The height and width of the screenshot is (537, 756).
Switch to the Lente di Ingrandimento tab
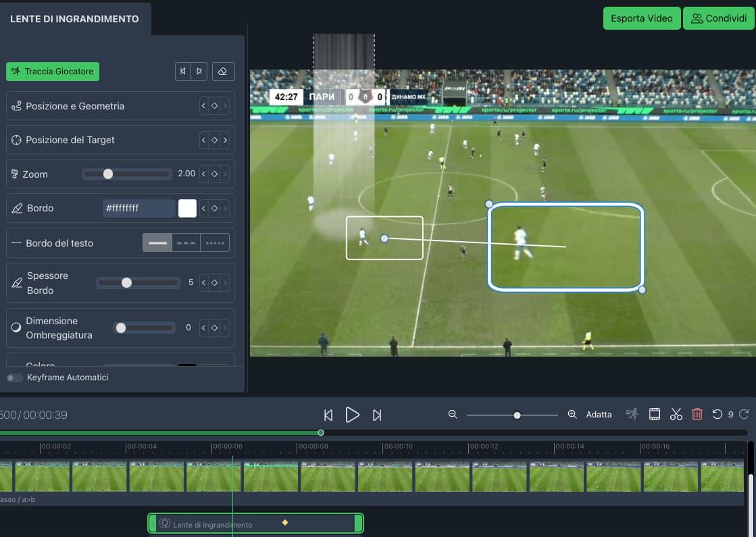(x=76, y=20)
